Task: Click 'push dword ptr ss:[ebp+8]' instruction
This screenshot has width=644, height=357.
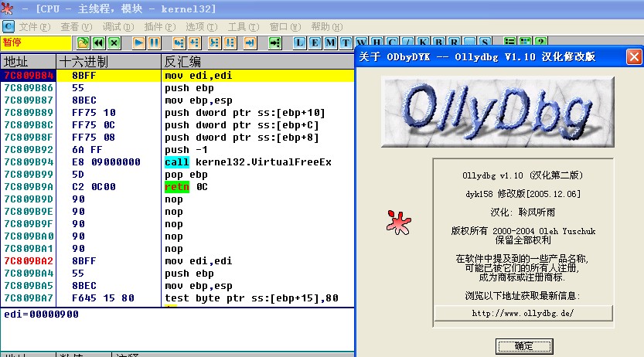Action: click(241, 137)
